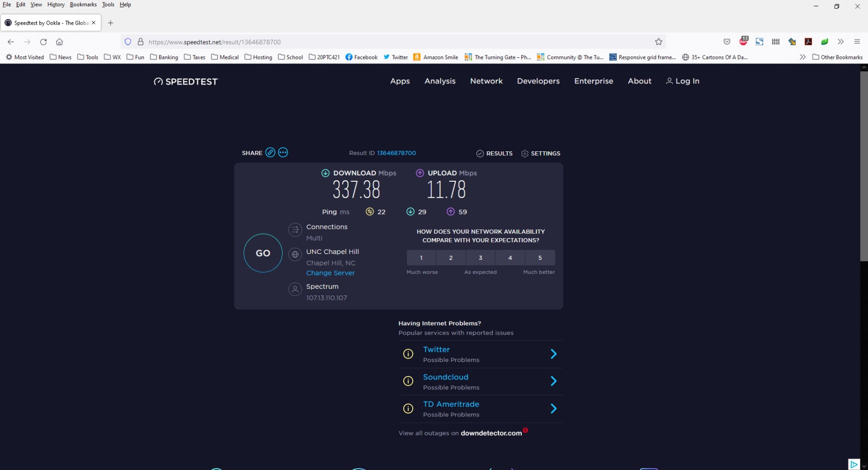Click the address bar URL field
The image size is (868, 470).
[x=393, y=42]
